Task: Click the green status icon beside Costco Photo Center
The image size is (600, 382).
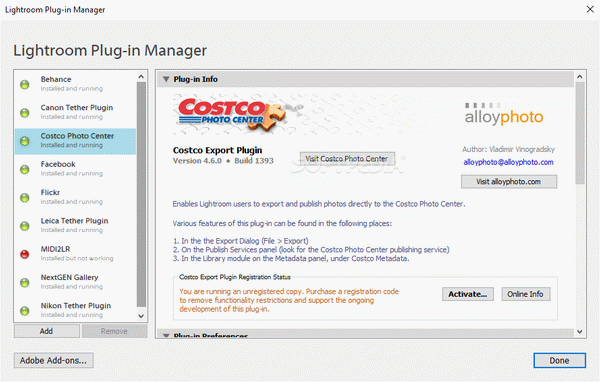Action: point(24,141)
